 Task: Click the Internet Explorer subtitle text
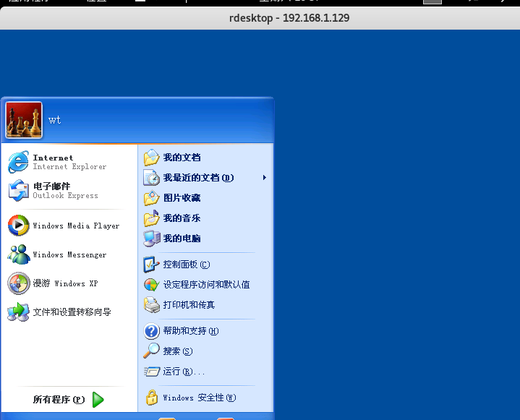(x=69, y=167)
